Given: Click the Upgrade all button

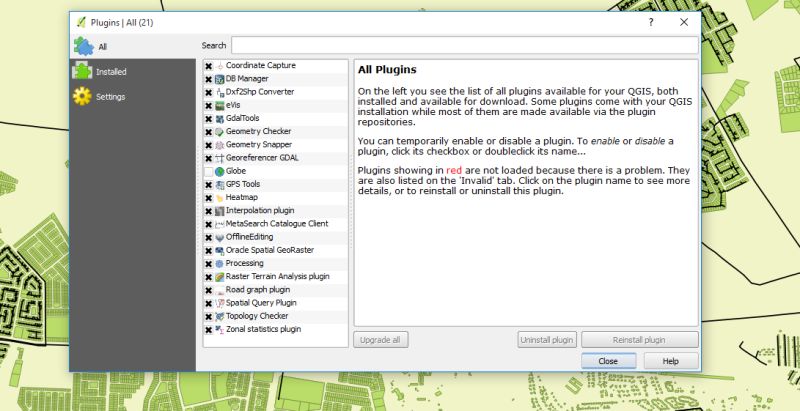Looking at the screenshot, I should pyautogui.click(x=381, y=340).
